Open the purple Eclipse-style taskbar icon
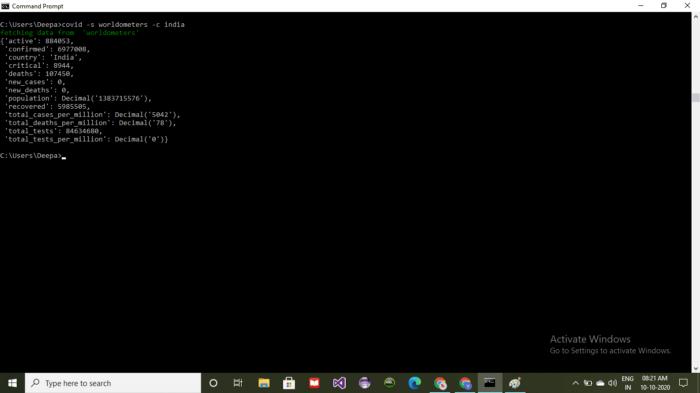700x393 pixels. [x=365, y=383]
